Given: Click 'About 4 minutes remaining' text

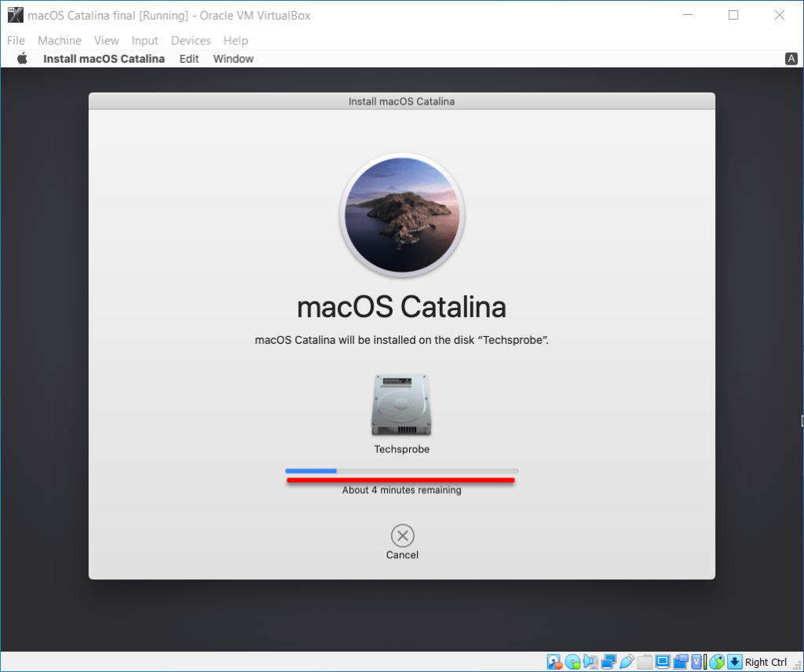Looking at the screenshot, I should point(401,490).
